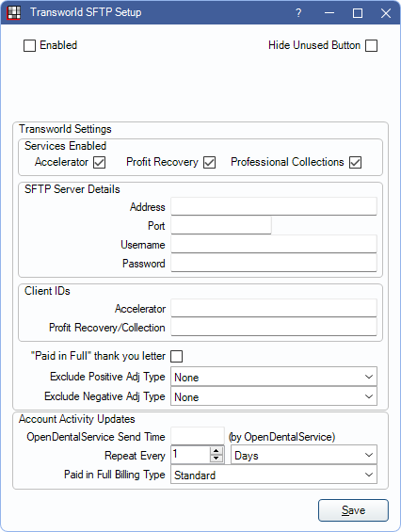Click the Profit Recovery/Collection Client ID field
Screen dimensions: 401x532
pyautogui.click(x=274, y=327)
